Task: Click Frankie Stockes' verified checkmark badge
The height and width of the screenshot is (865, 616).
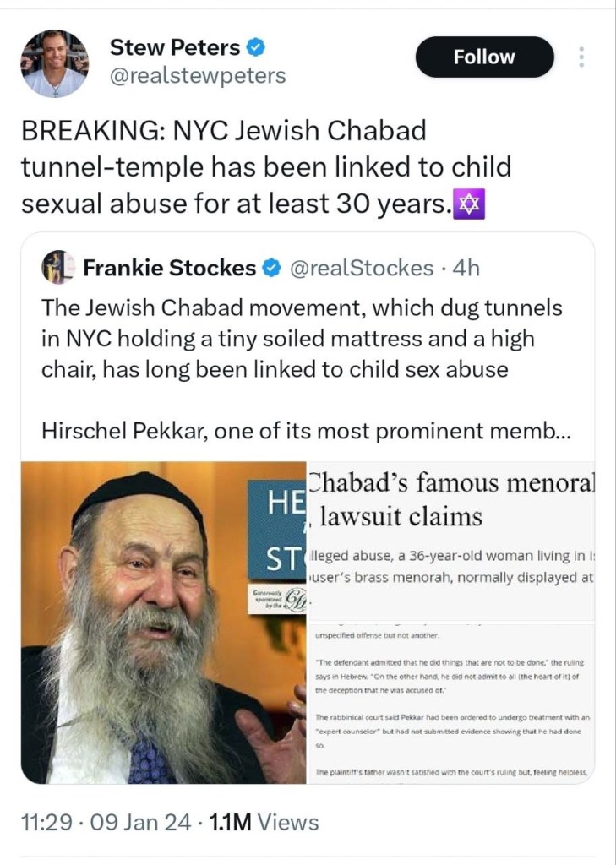Action: [x=271, y=269]
